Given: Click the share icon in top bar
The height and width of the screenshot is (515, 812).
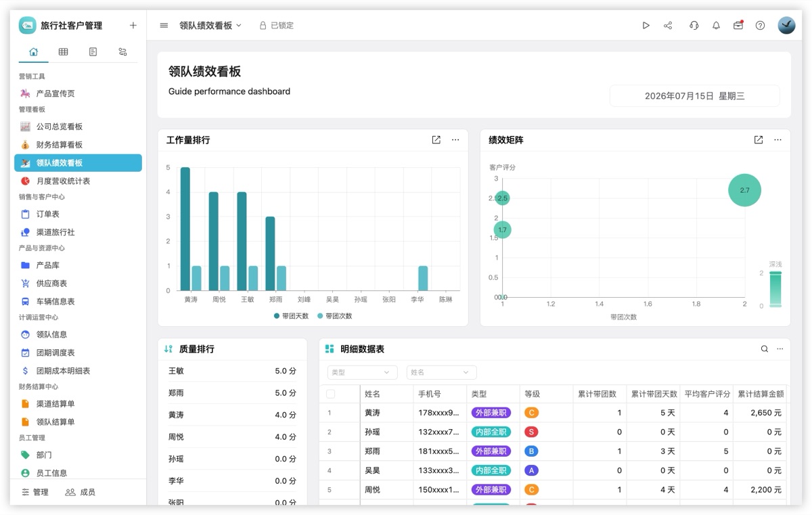Looking at the screenshot, I should click(668, 25).
